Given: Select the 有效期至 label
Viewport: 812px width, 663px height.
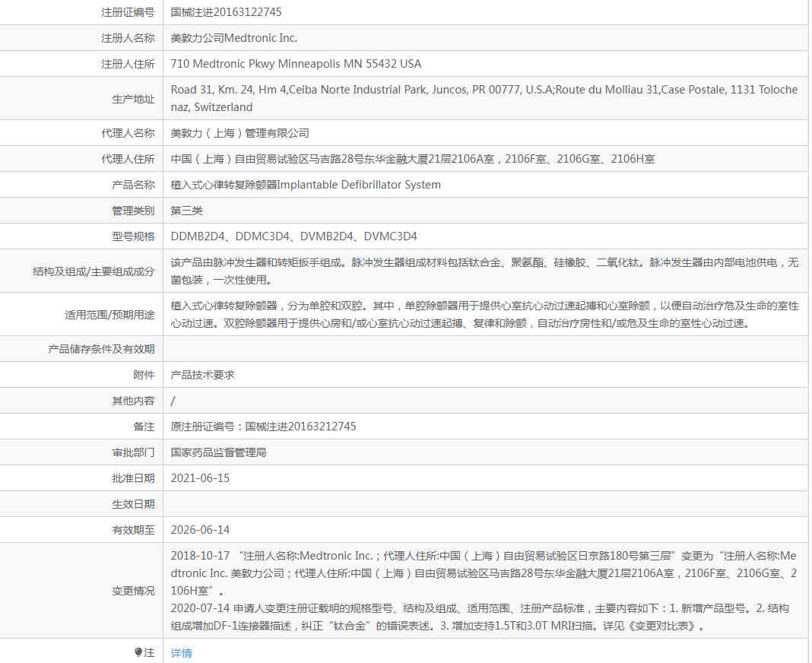Looking at the screenshot, I should pyautogui.click(x=133, y=531).
